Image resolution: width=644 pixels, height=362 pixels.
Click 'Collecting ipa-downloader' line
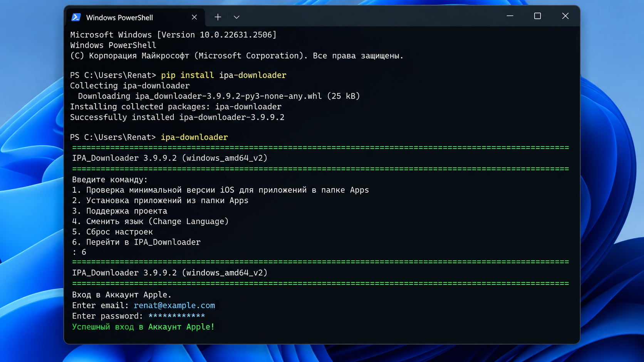tap(130, 86)
